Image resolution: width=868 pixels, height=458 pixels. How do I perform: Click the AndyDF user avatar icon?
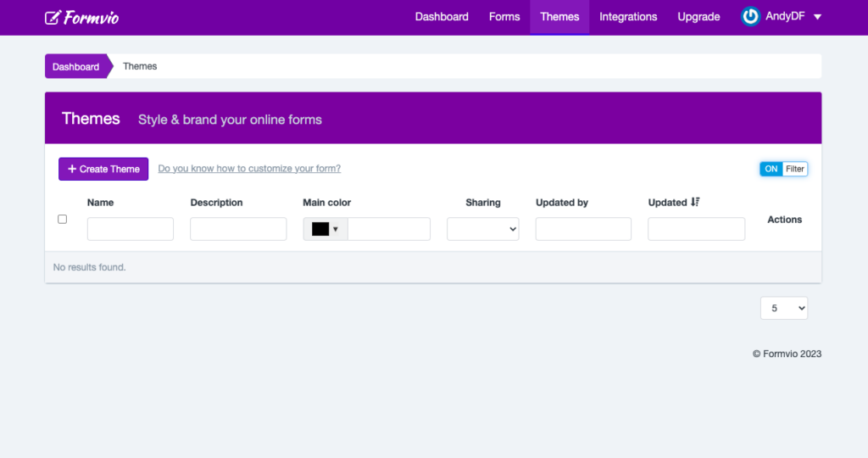[x=750, y=17]
